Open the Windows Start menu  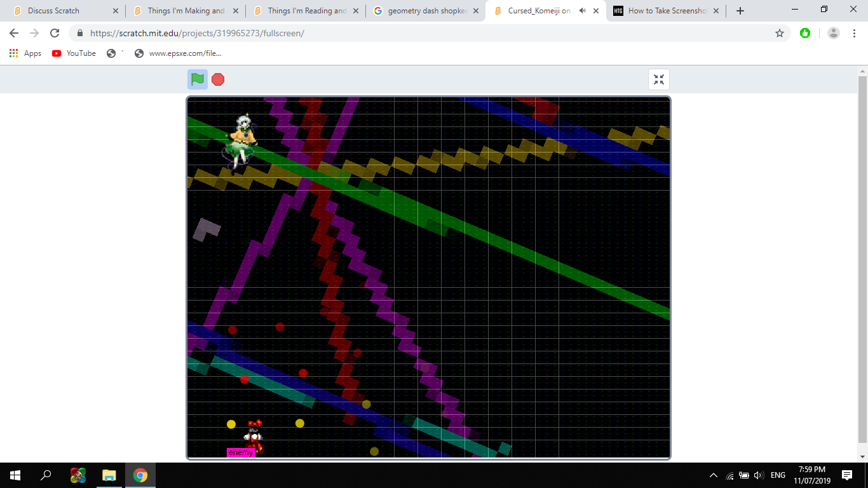[x=15, y=475]
